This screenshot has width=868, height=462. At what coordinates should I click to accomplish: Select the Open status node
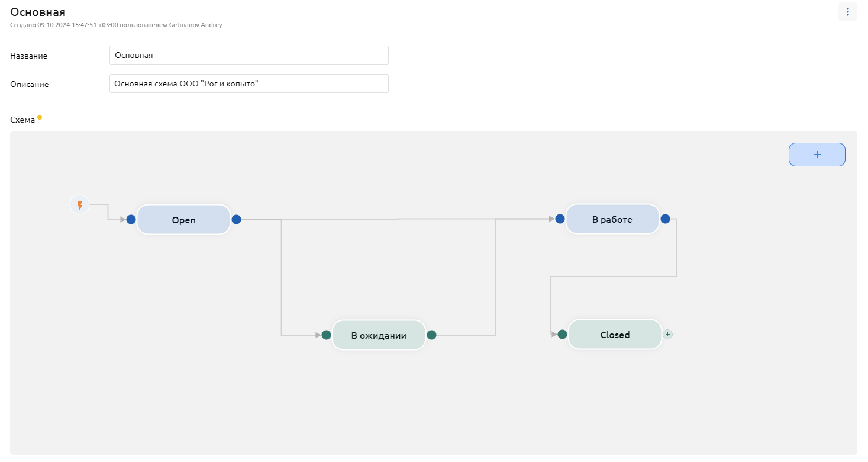pyautogui.click(x=183, y=220)
